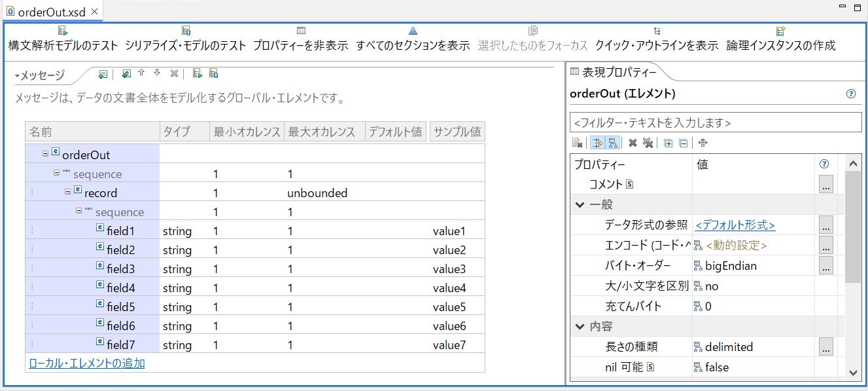Image resolution: width=868 pixels, height=391 pixels.
Task: Click the collapse all minus icon in properties
Action: 683,143
